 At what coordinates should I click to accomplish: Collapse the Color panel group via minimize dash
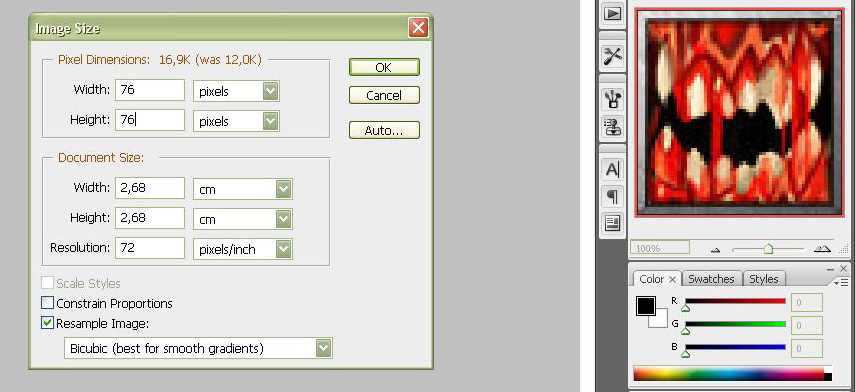(x=830, y=269)
